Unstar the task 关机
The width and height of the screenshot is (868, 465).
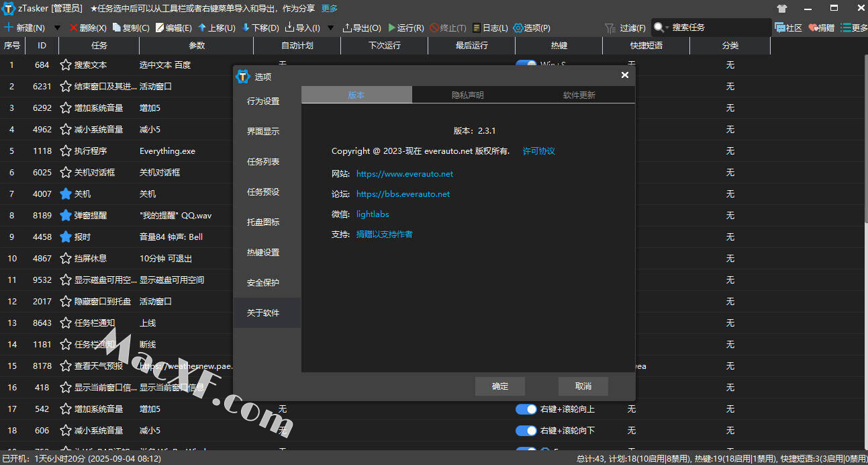point(66,194)
